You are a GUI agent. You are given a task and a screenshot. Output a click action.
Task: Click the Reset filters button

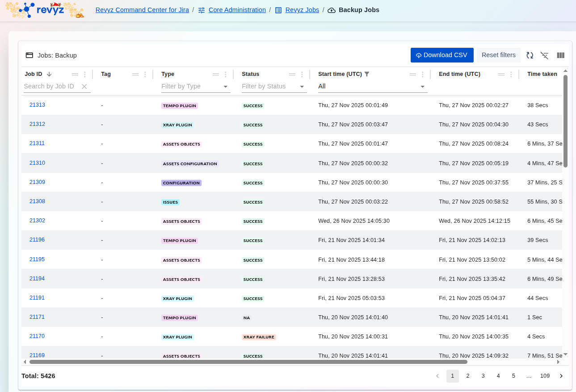point(498,55)
